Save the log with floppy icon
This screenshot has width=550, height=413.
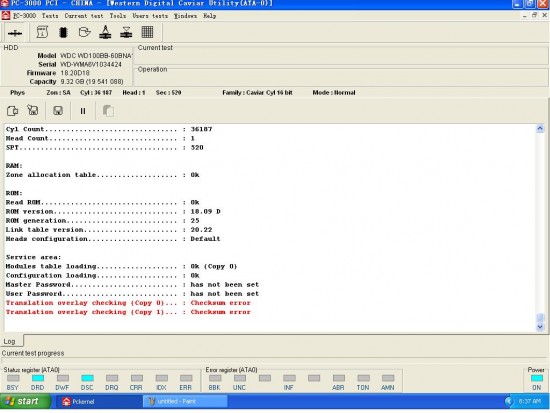(58, 111)
